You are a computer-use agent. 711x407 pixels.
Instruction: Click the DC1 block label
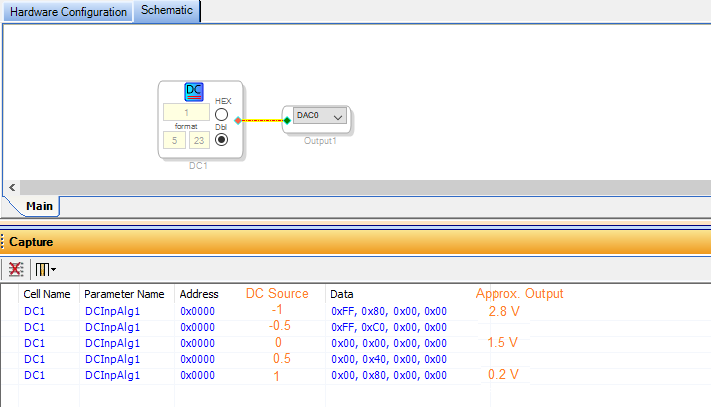198,166
